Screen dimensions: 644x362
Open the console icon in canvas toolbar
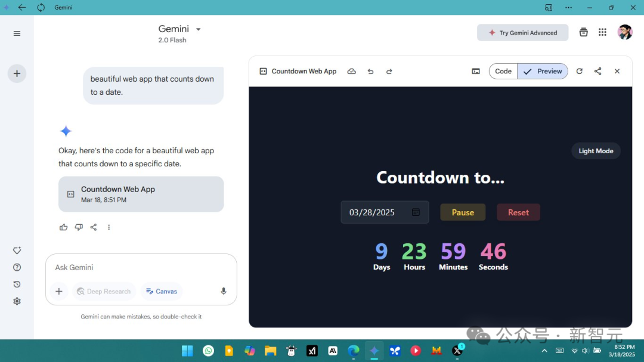coord(476,71)
